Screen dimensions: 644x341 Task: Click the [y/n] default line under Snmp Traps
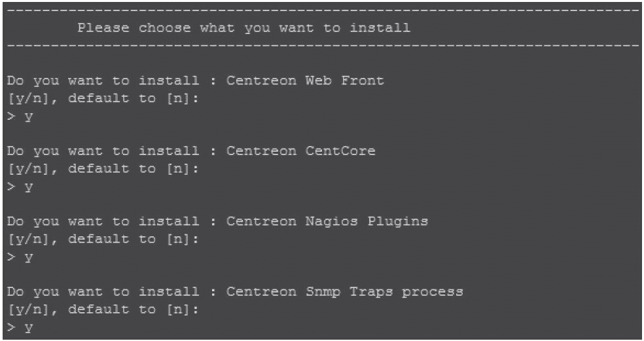coord(103,310)
